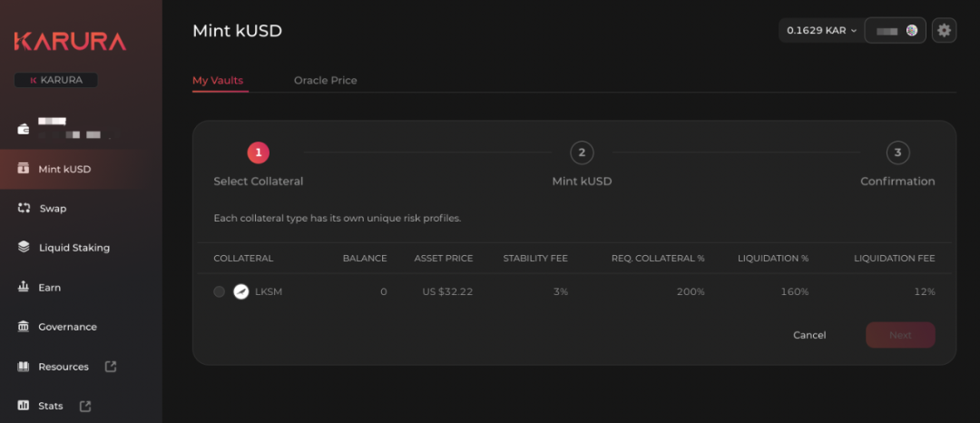Image resolution: width=980 pixels, height=423 pixels.
Task: Open Swap via its arrows icon
Action: [x=24, y=208]
